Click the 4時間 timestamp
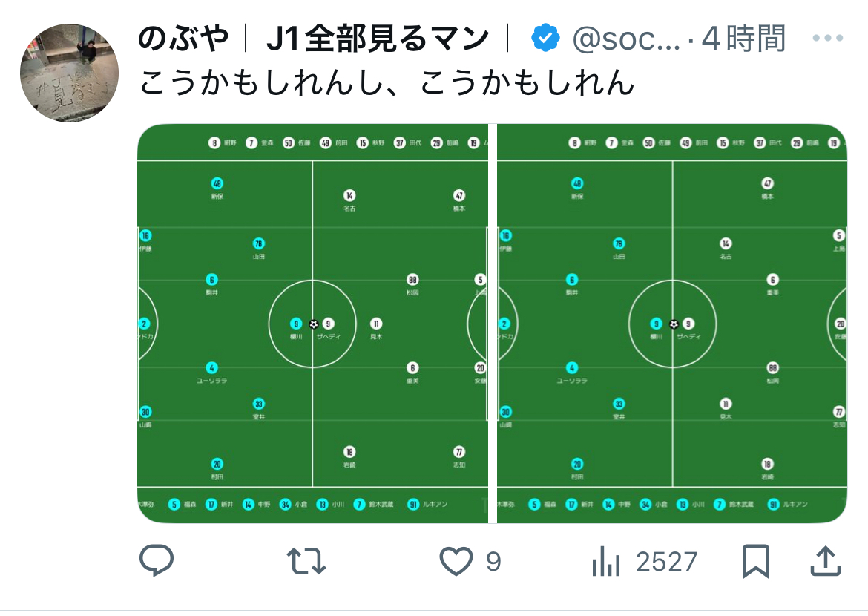Image resolution: width=868 pixels, height=616 pixels. (743, 39)
